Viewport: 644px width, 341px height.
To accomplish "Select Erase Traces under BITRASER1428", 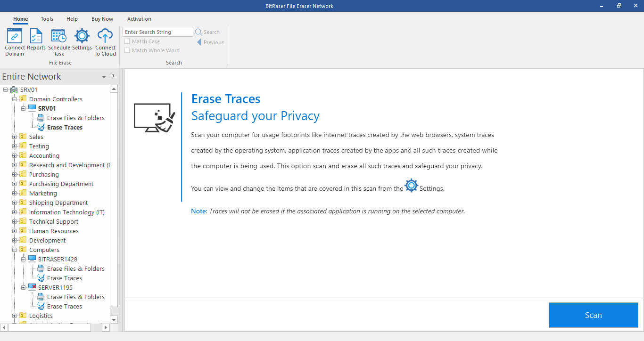I will [x=65, y=278].
